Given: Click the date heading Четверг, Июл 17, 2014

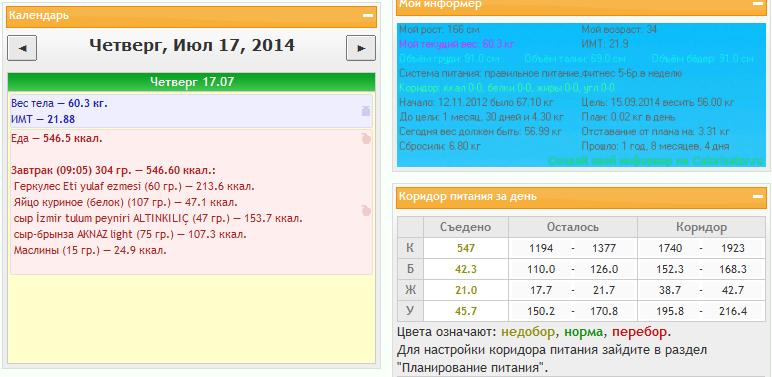Looking at the screenshot, I should tap(192, 45).
